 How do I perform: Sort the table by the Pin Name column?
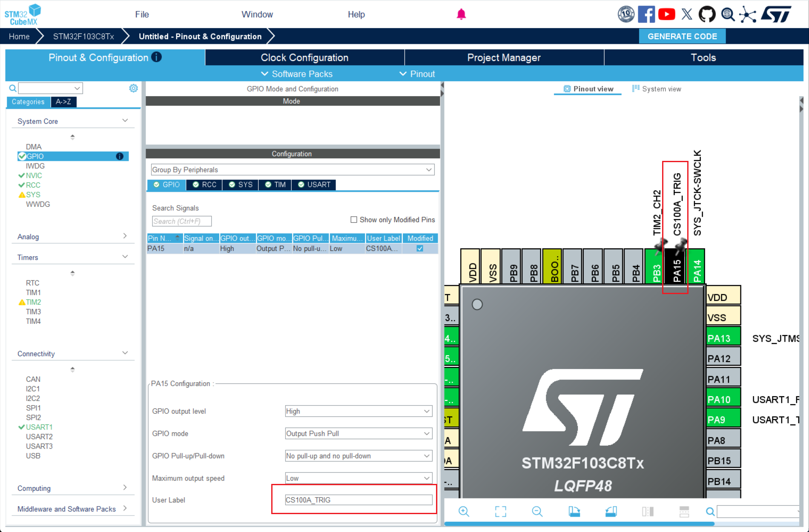tap(164, 238)
